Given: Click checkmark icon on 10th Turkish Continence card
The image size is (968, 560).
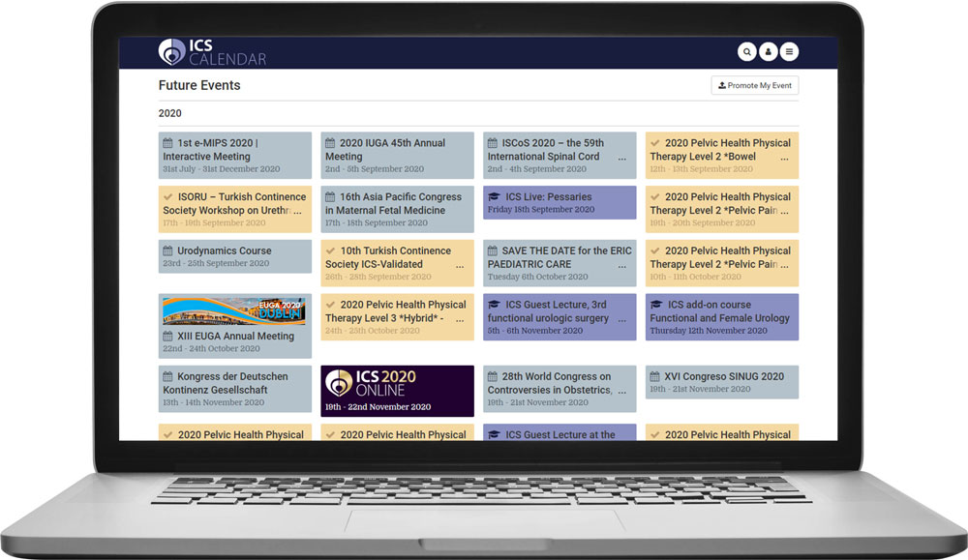Looking at the screenshot, I should pyautogui.click(x=330, y=251).
